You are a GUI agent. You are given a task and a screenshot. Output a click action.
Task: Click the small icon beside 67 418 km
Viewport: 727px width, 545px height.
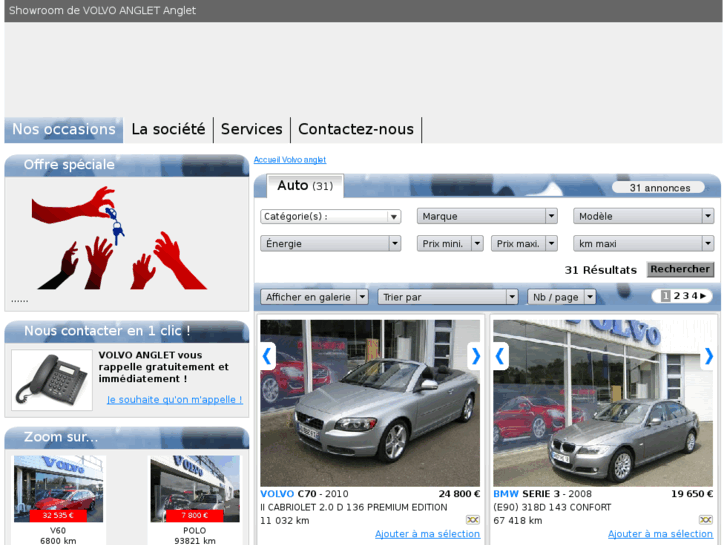pyautogui.click(x=706, y=520)
